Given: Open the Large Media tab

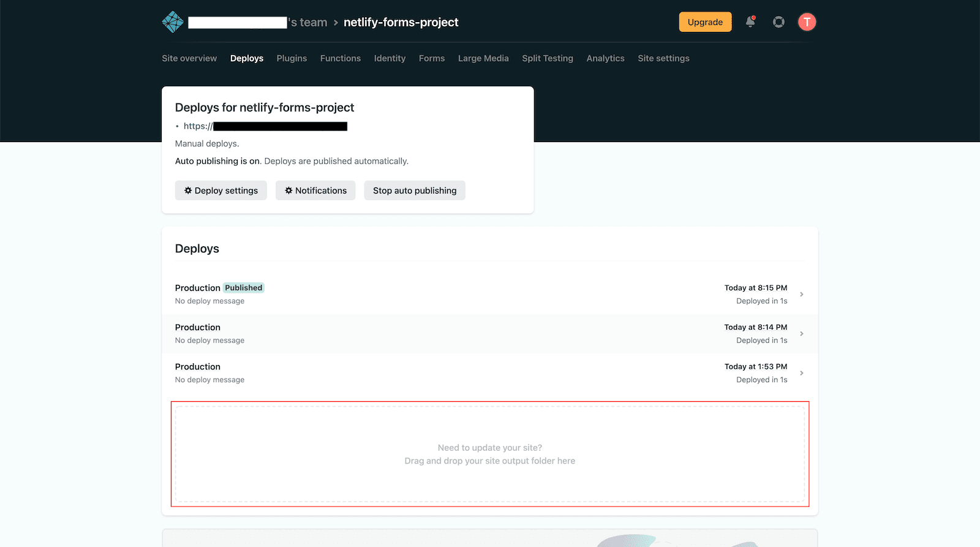Looking at the screenshot, I should point(483,58).
